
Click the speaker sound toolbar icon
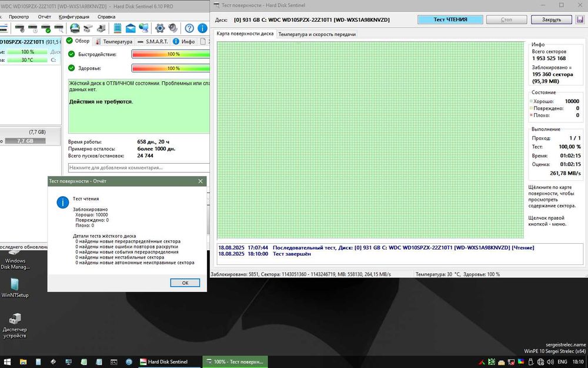173,28
